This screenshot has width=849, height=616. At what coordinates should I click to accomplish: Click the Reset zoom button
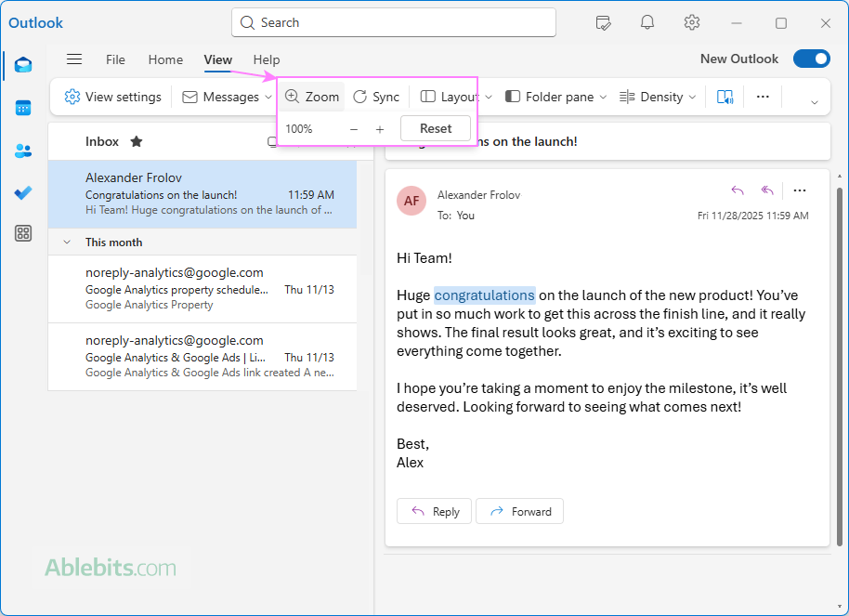point(435,128)
